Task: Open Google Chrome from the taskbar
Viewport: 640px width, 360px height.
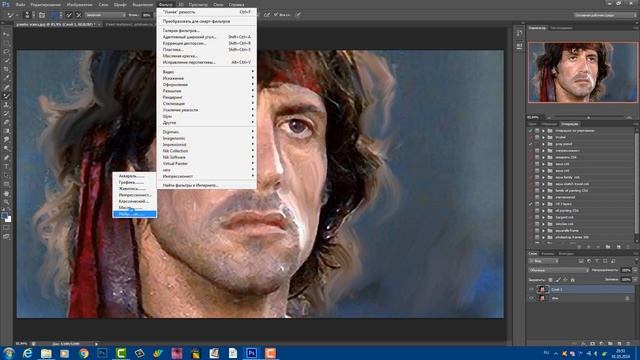Action: pos(83,353)
